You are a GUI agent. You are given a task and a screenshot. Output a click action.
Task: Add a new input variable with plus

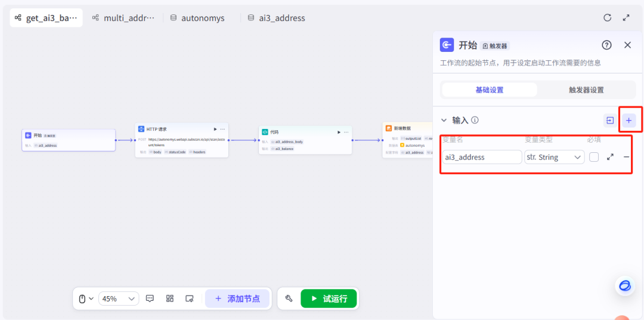[x=629, y=121]
